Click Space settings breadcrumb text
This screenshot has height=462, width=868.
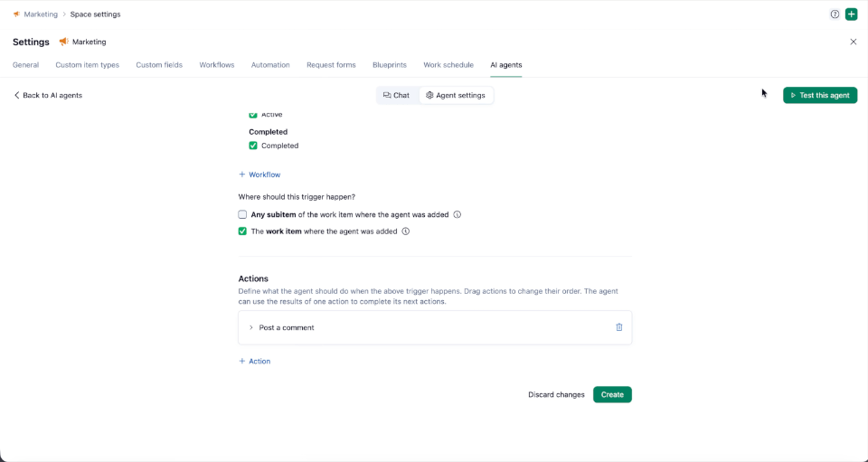coord(95,14)
